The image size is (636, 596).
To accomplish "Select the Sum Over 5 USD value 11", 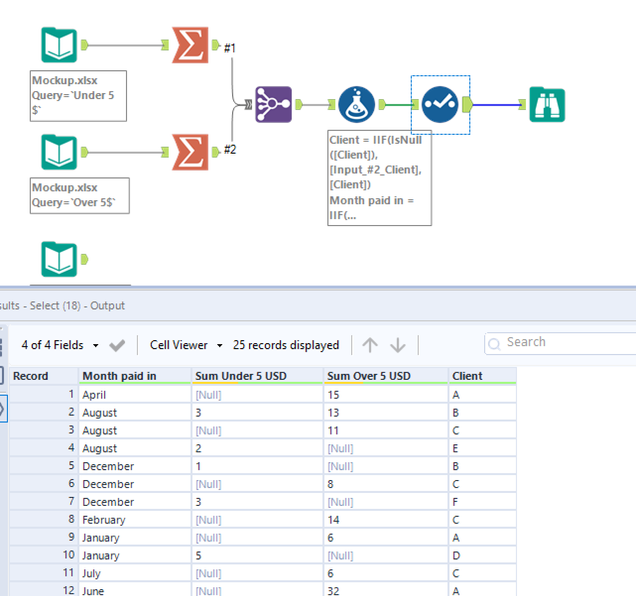I will pos(386,430).
